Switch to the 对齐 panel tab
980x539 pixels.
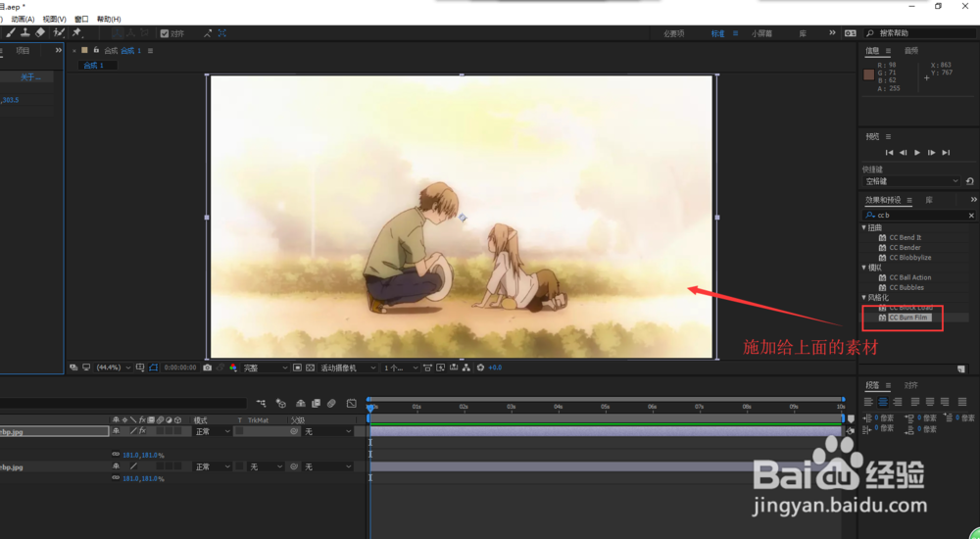coord(911,385)
